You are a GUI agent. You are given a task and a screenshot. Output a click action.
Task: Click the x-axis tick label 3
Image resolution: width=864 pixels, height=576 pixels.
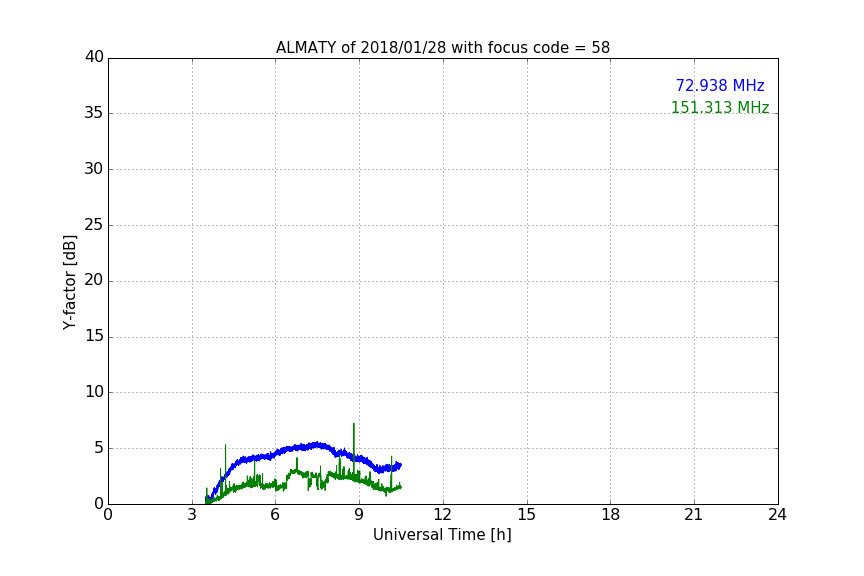point(192,515)
